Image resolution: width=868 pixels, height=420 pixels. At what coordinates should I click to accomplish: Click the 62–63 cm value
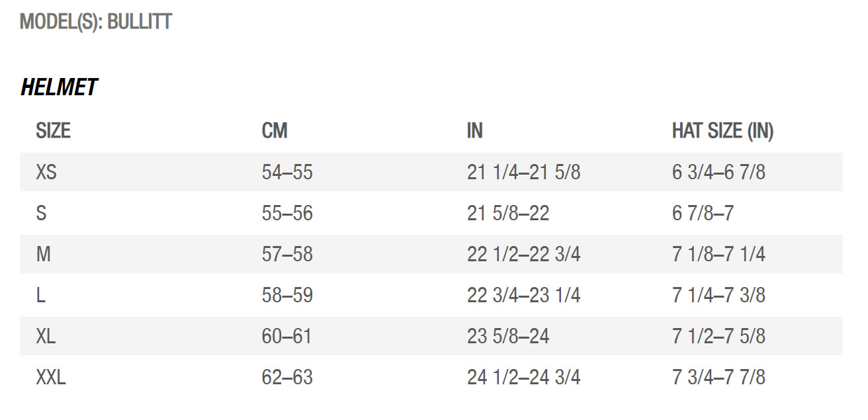pos(287,377)
